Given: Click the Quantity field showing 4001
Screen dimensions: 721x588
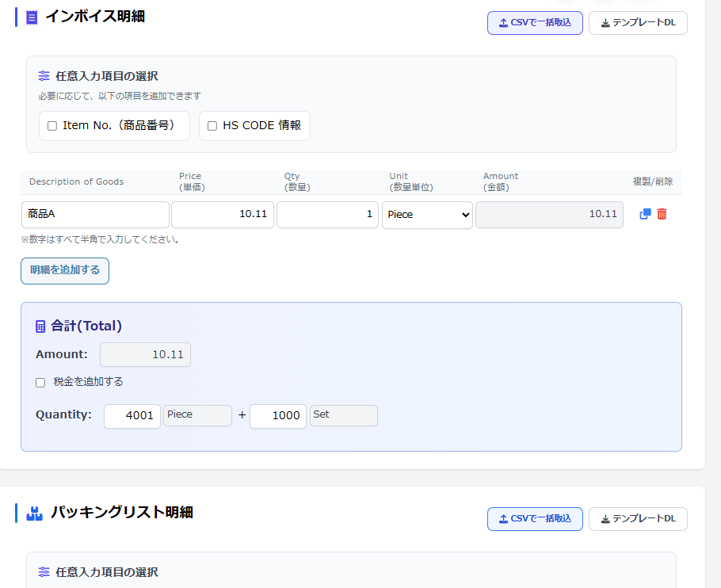Looking at the screenshot, I should pyautogui.click(x=132, y=415).
